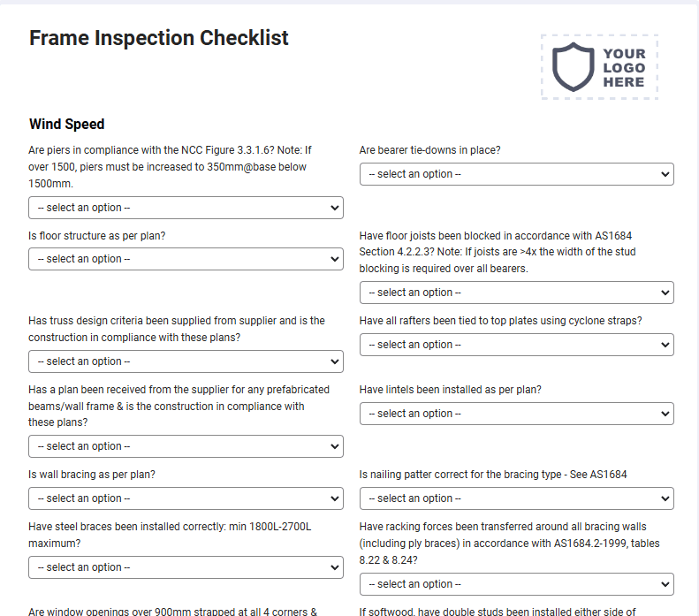Open the piers compliance NCC Figure dropdown

[x=186, y=208]
